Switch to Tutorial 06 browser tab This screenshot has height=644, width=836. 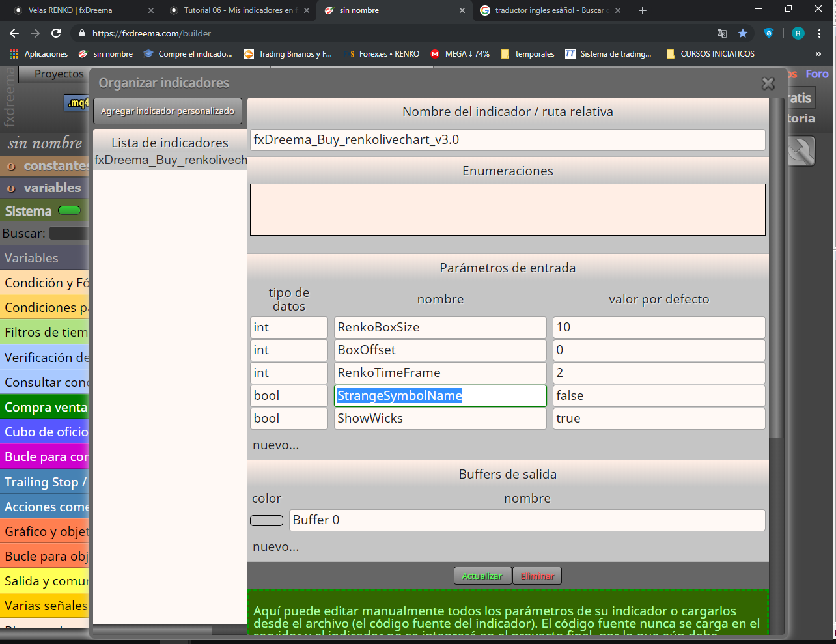(x=238, y=10)
